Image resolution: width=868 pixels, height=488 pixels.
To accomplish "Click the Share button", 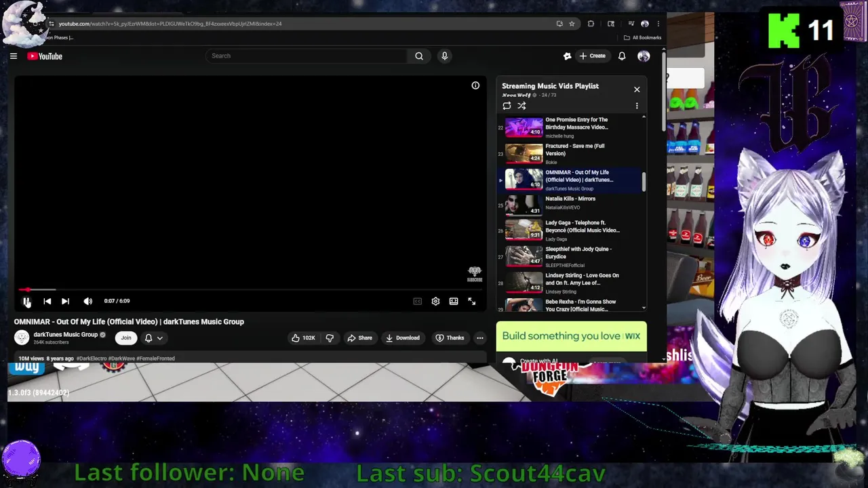I will coord(359,338).
